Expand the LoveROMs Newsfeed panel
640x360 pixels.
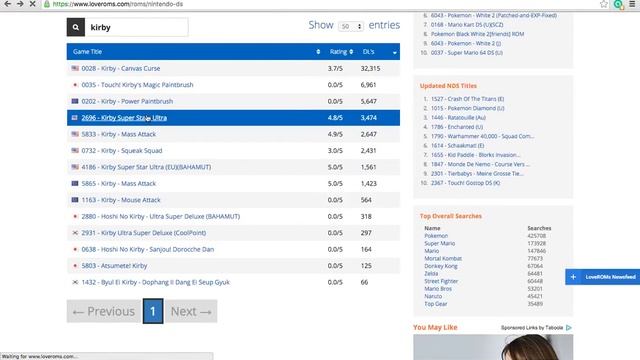(602, 277)
